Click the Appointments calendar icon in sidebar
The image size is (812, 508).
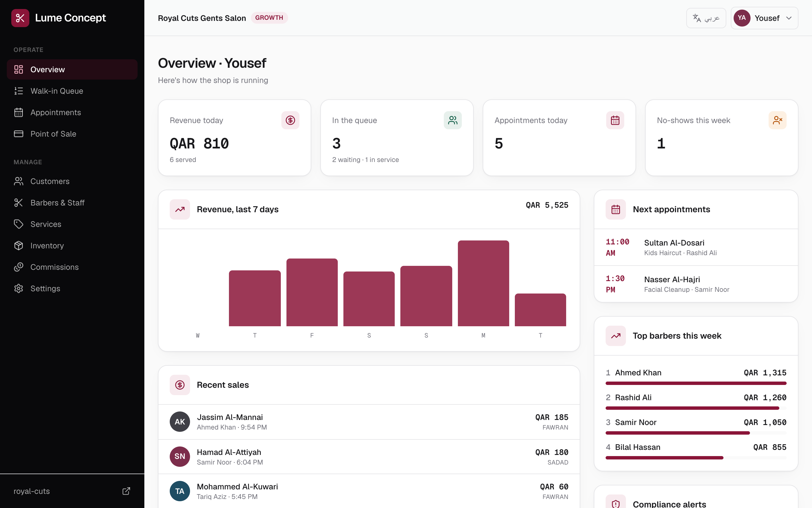point(18,113)
